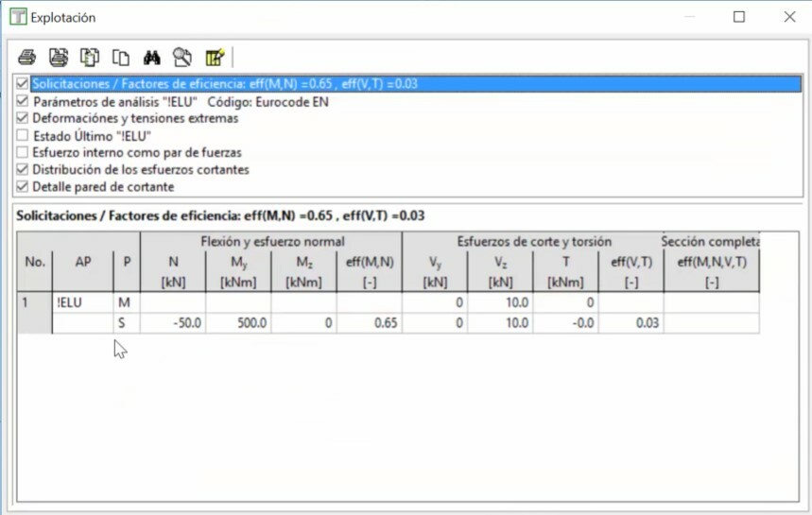Click the magnifier preview icon
The width and height of the screenshot is (812, 515).
[182, 58]
